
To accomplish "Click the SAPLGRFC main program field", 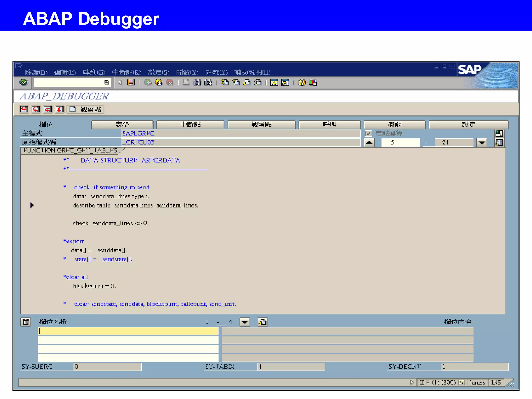I will click(241, 134).
